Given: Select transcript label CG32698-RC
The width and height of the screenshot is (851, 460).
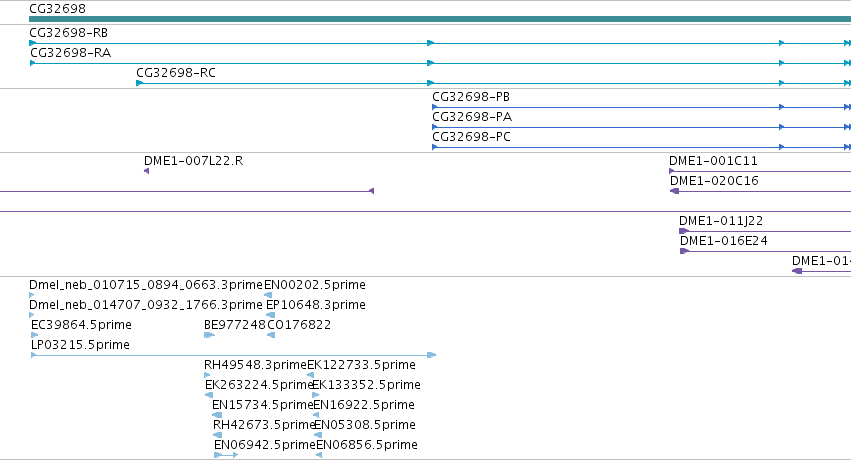Looking at the screenshot, I should point(176,73).
